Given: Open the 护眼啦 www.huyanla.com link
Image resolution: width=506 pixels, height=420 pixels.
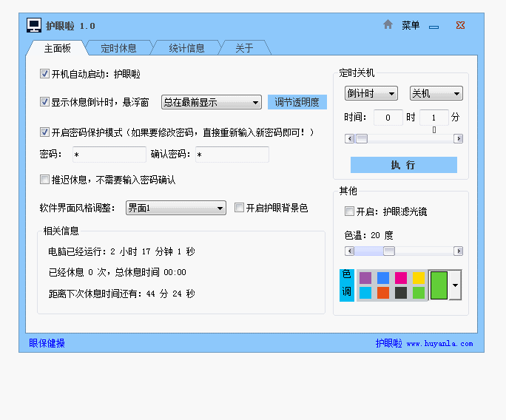Looking at the screenshot, I should 425,343.
